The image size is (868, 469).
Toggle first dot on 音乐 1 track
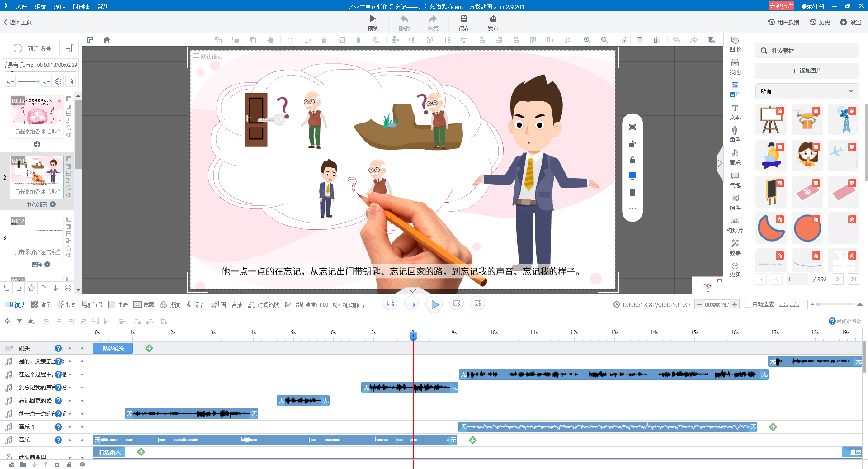point(70,427)
